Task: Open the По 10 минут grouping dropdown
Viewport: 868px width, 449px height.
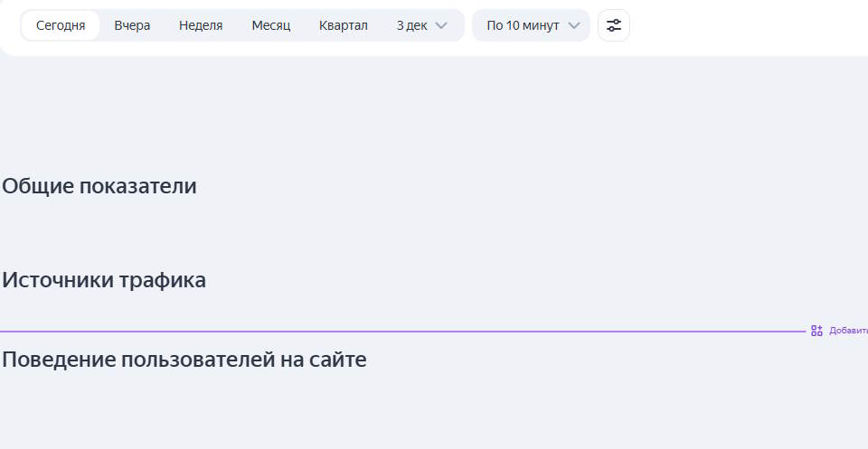Action: 523,25
